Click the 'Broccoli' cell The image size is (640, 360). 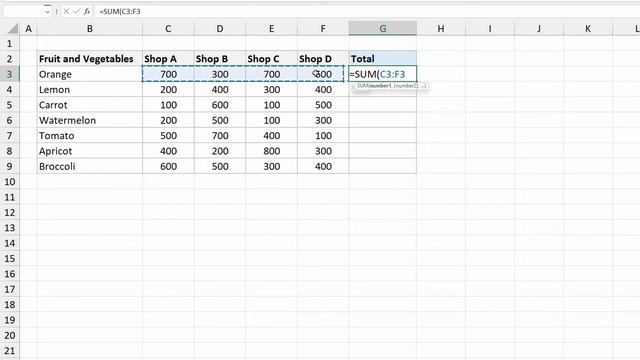tap(89, 166)
